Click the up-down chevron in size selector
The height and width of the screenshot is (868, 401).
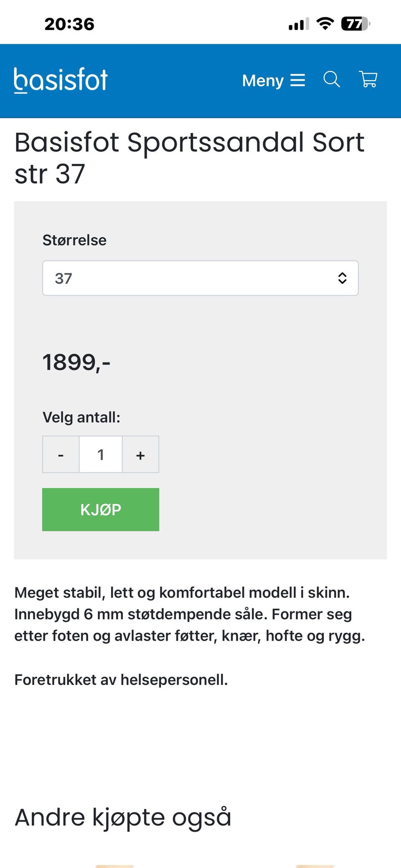point(342,278)
